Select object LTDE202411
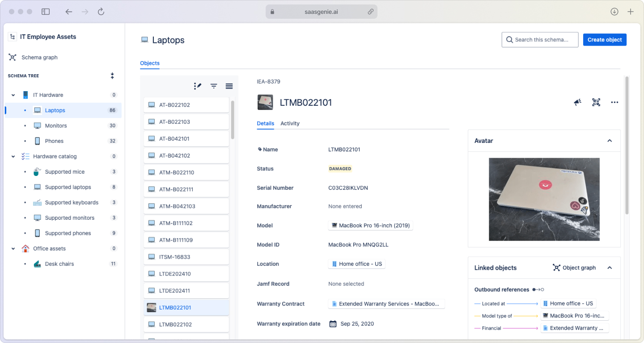Image resolution: width=644 pixels, height=343 pixels. (x=186, y=291)
